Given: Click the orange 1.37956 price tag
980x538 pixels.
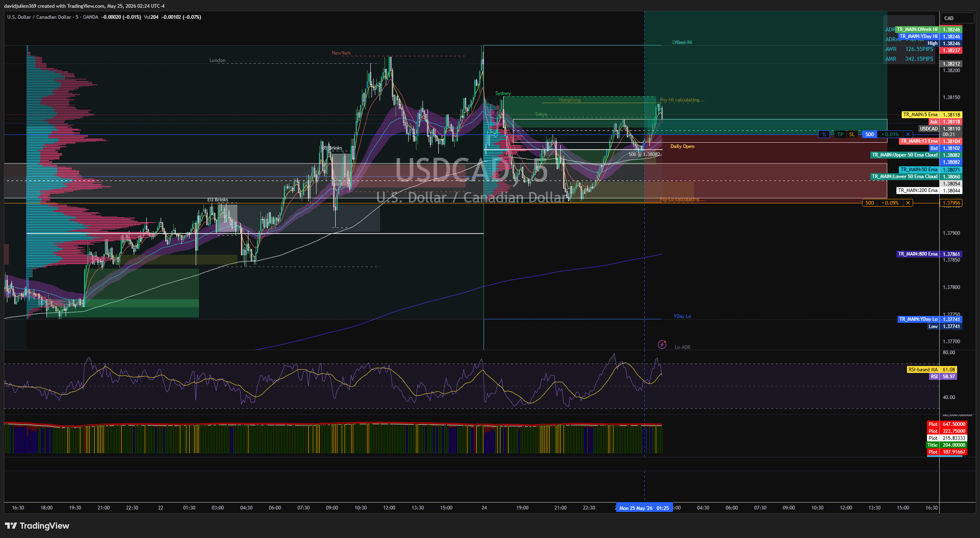Looking at the screenshot, I should (x=951, y=203).
